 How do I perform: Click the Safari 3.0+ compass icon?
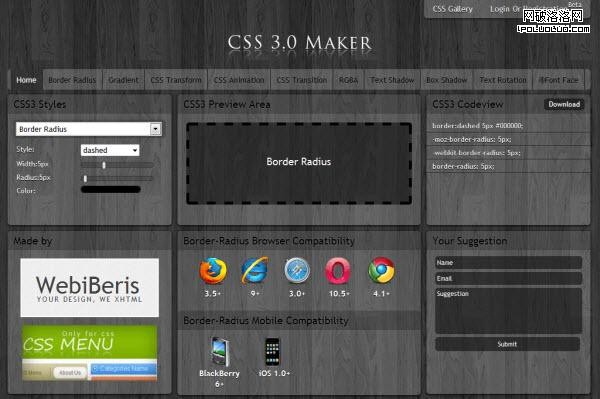tap(297, 270)
